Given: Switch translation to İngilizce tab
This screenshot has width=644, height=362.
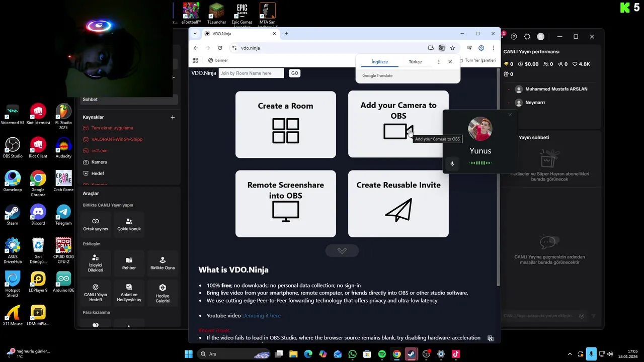Looking at the screenshot, I should pos(380,62).
